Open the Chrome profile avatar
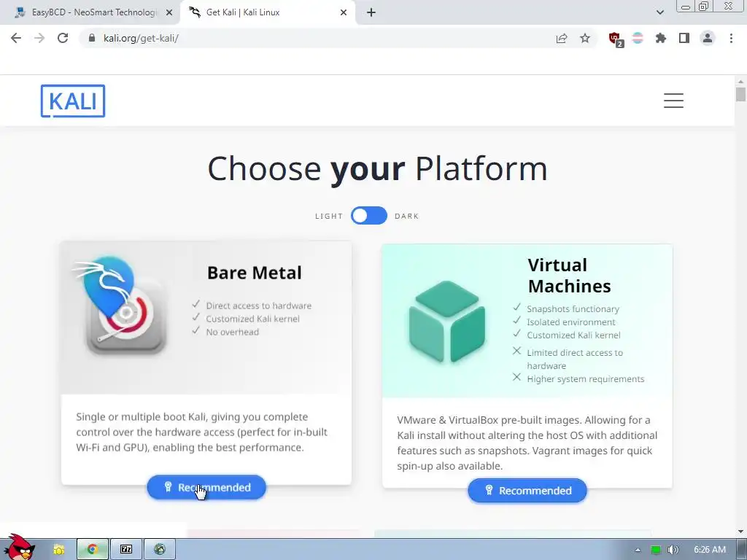 [x=708, y=38]
